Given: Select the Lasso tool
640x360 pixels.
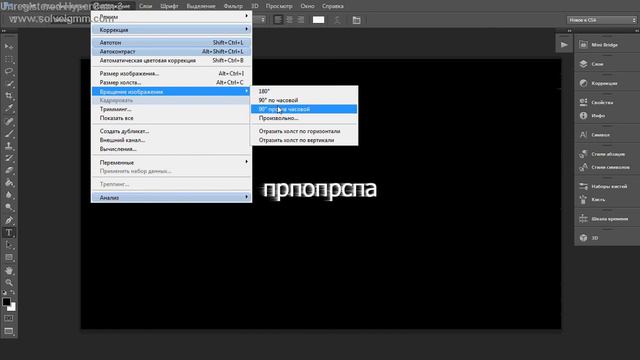Looking at the screenshot, I should click(9, 71).
